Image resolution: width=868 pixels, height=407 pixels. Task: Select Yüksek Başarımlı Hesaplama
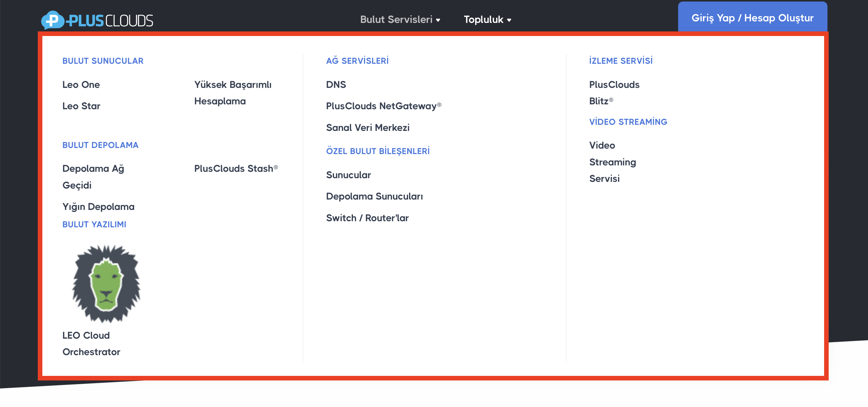pyautogui.click(x=233, y=93)
